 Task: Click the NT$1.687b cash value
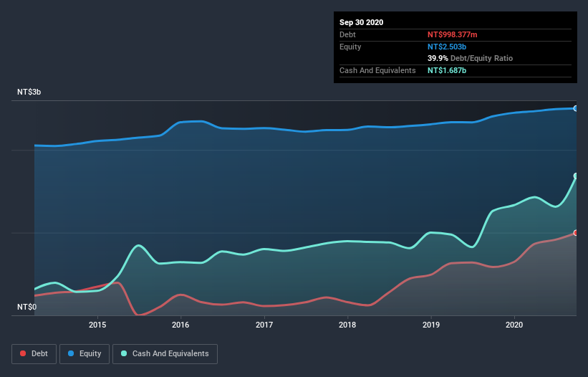(x=447, y=70)
